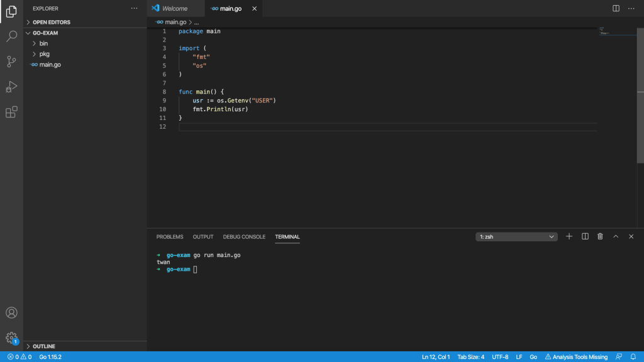
Task: Split the editor to the right
Action: 616,8
